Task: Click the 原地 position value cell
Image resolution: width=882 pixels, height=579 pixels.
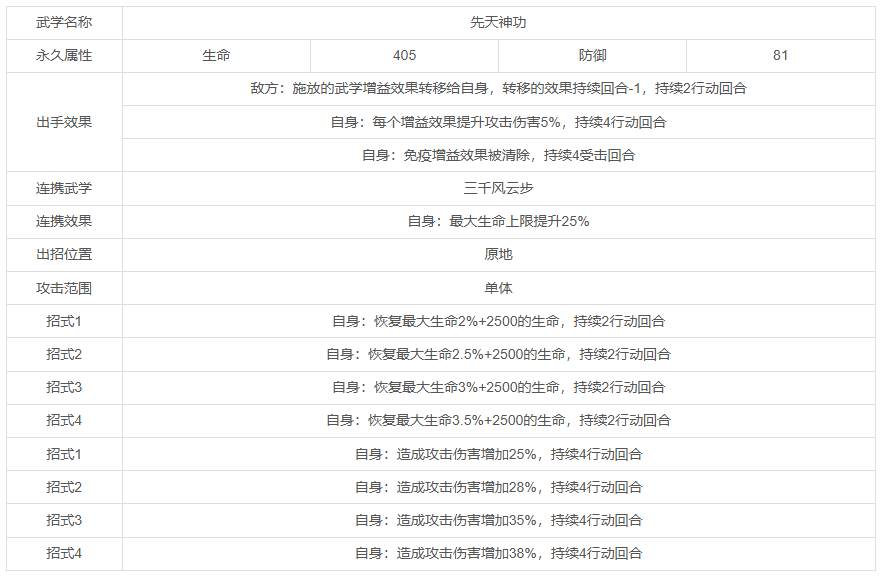Action: point(498,254)
